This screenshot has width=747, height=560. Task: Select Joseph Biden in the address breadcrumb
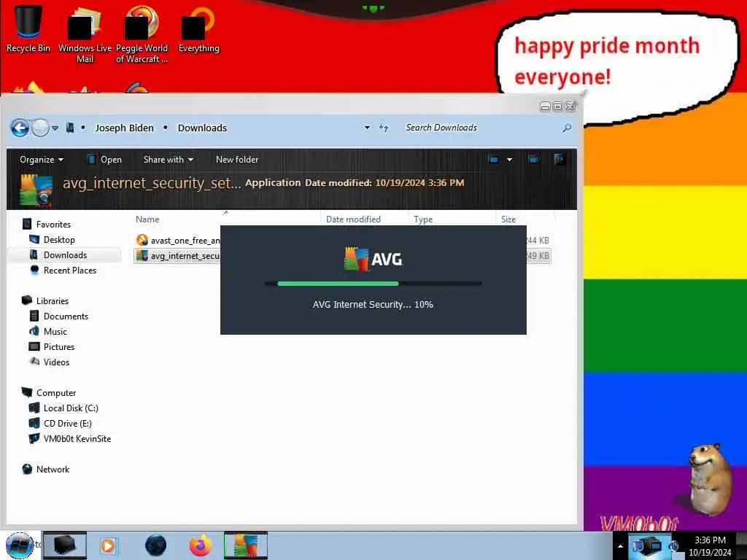tap(124, 128)
